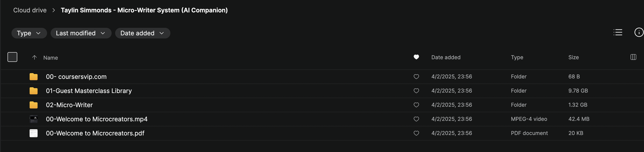Image resolution: width=644 pixels, height=152 pixels.
Task: Open the info panel icon
Action: click(x=638, y=32)
